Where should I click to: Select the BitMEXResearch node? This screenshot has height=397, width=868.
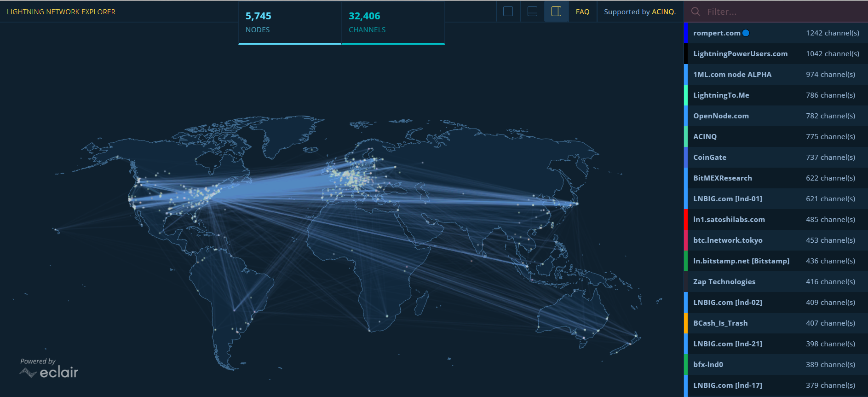[x=776, y=178]
